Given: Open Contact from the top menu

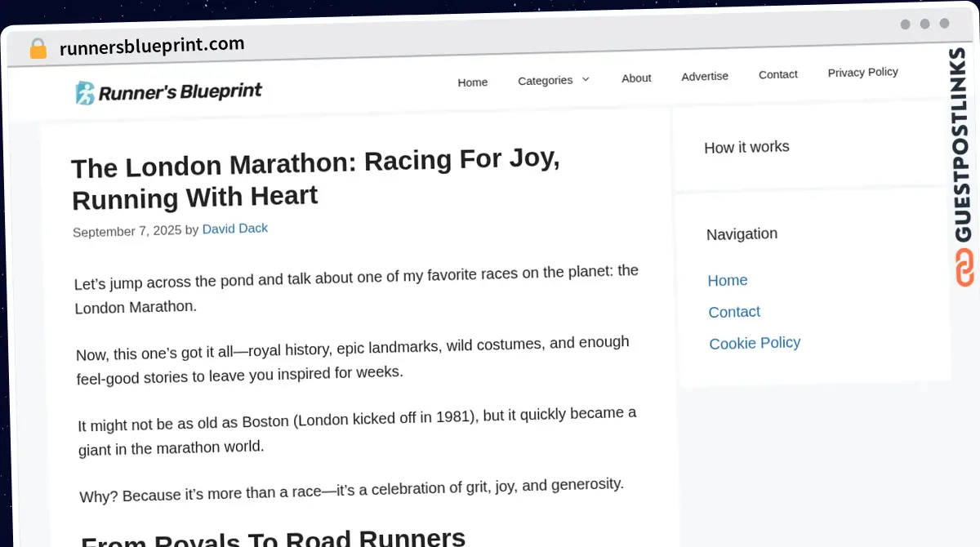Looking at the screenshot, I should [777, 74].
